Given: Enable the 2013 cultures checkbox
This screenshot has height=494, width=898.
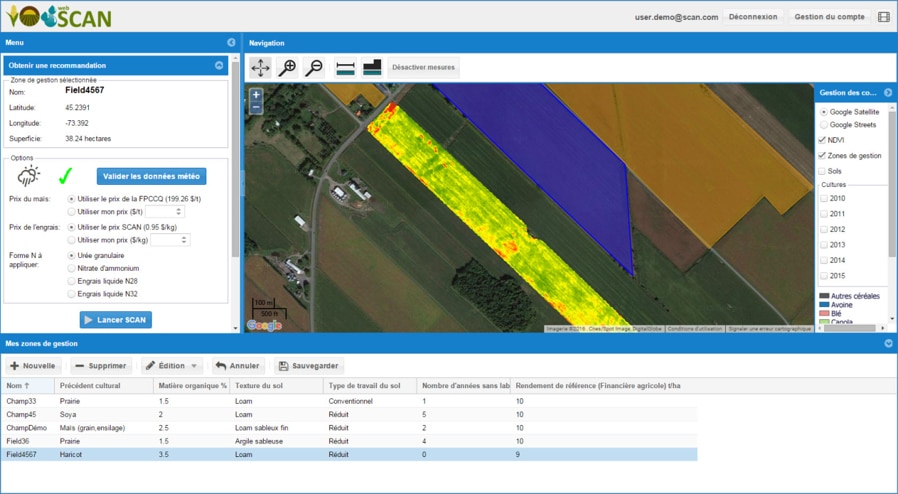Looking at the screenshot, I should [x=824, y=245].
